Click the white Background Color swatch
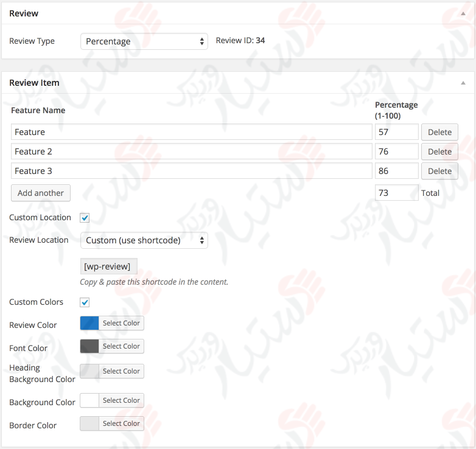476x449 pixels. [x=89, y=400]
